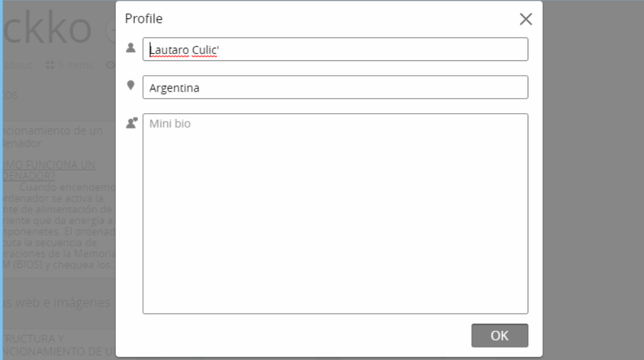Click the mini bio person icon
The image size is (644, 360).
pos(132,124)
